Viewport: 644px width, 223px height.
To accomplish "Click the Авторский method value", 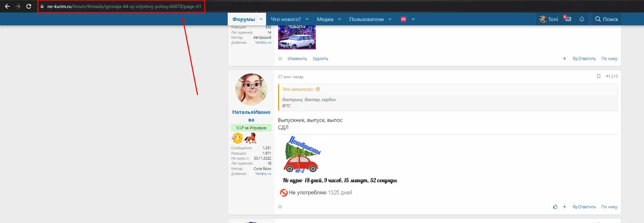I will [x=262, y=38].
